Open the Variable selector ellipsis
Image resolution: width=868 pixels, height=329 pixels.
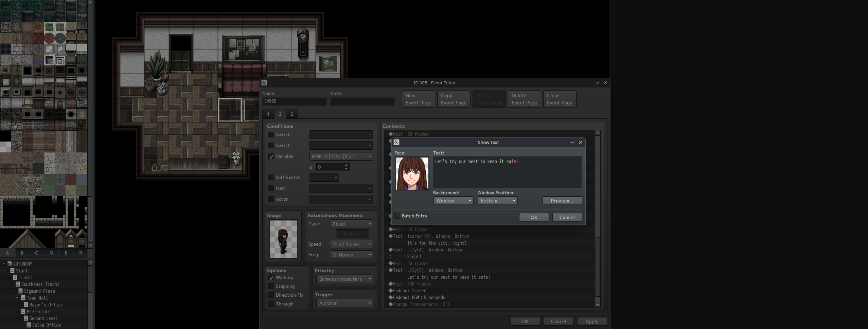[369, 157]
